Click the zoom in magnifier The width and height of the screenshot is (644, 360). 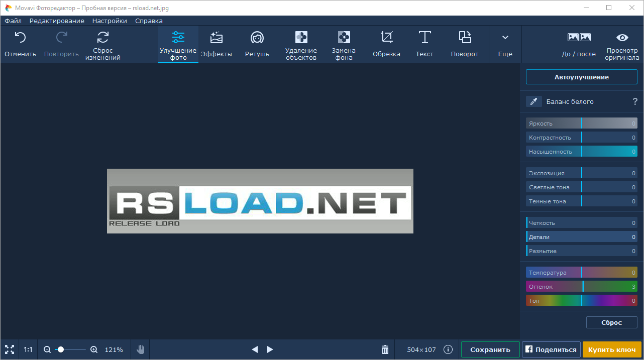click(x=94, y=349)
